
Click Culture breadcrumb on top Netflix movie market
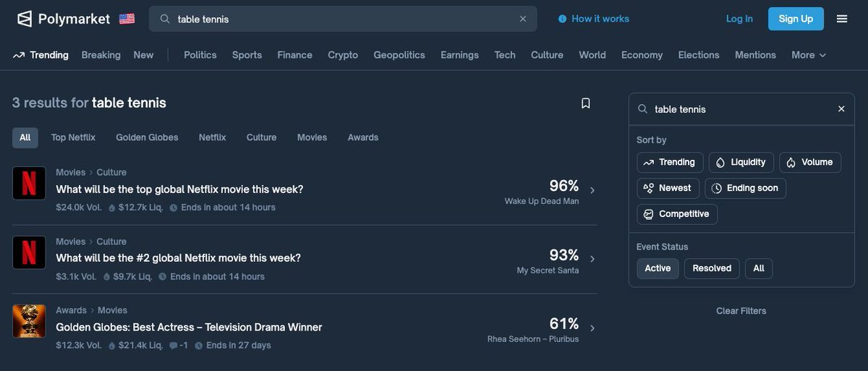pos(111,172)
